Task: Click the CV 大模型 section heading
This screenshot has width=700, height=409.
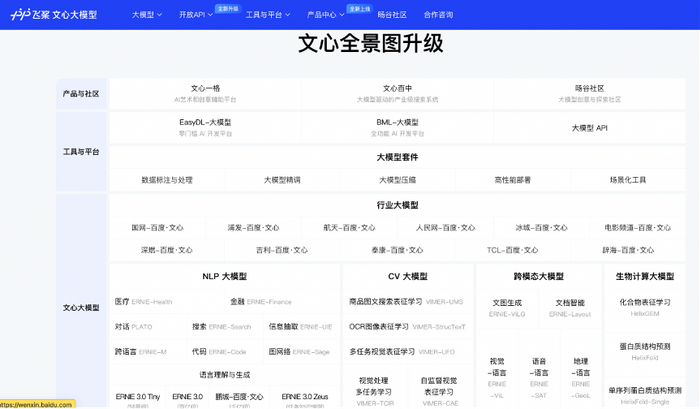Action: (408, 276)
